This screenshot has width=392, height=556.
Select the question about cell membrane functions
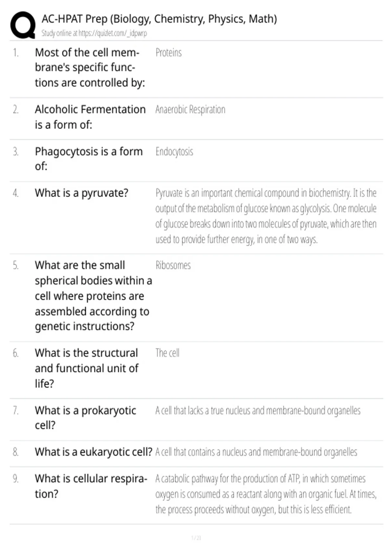coord(90,67)
